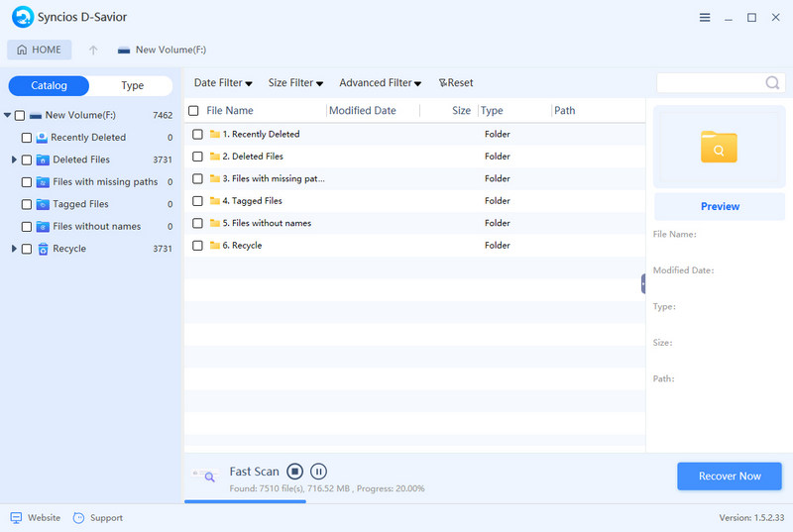
Task: Click the Reset filters button
Action: tap(456, 83)
